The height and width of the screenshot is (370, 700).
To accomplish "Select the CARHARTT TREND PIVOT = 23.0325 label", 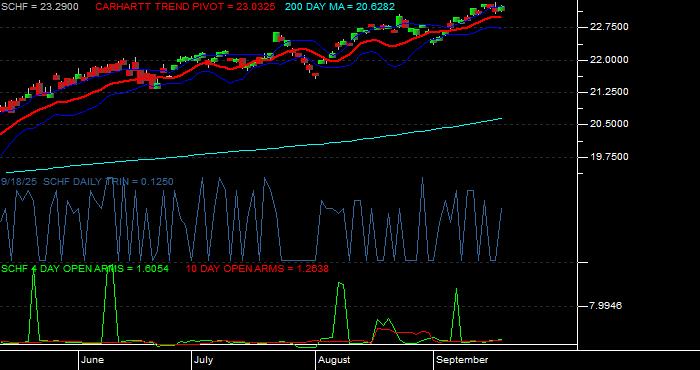I will point(185,7).
